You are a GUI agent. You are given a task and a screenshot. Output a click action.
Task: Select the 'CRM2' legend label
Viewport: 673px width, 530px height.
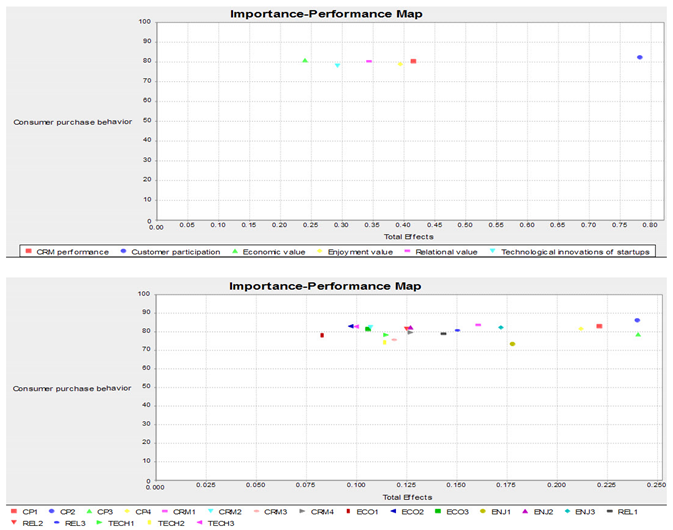230,512
